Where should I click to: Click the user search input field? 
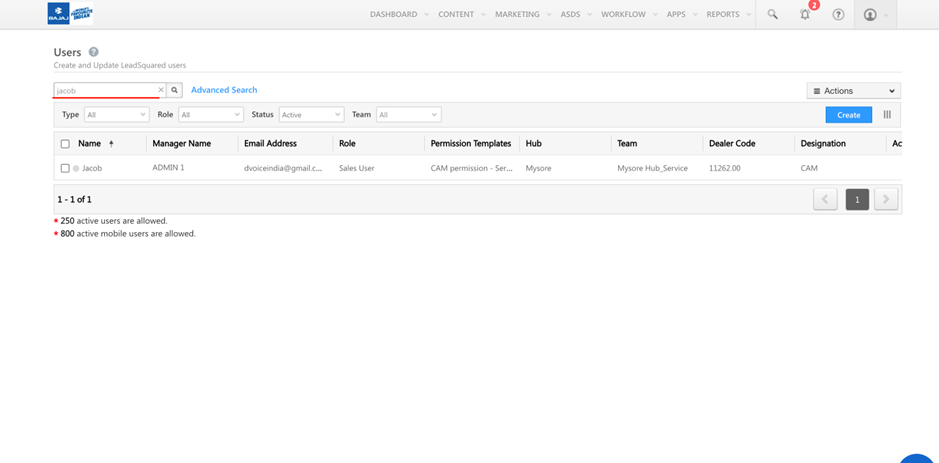point(104,90)
